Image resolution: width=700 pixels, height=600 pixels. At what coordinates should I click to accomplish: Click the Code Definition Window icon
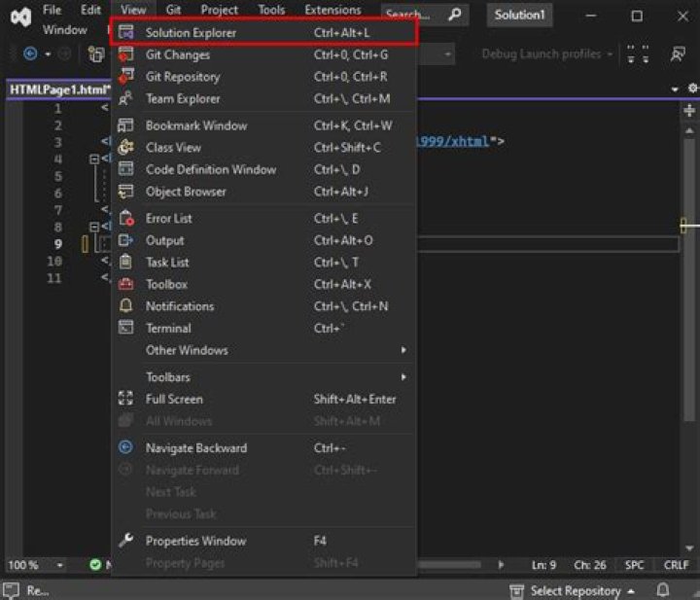pyautogui.click(x=125, y=169)
